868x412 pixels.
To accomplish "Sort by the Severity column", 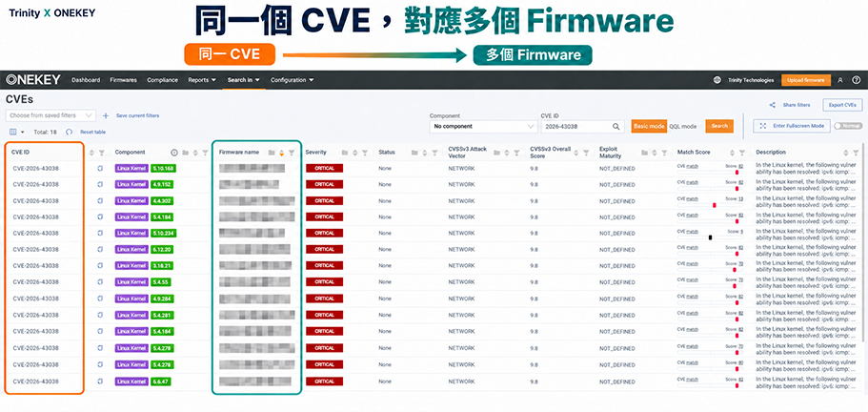I will (x=354, y=153).
